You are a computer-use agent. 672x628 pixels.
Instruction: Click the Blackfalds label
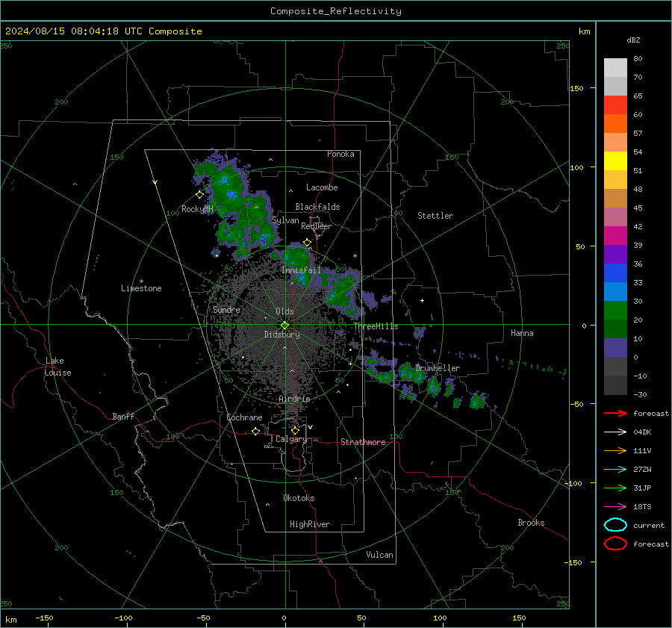click(317, 207)
